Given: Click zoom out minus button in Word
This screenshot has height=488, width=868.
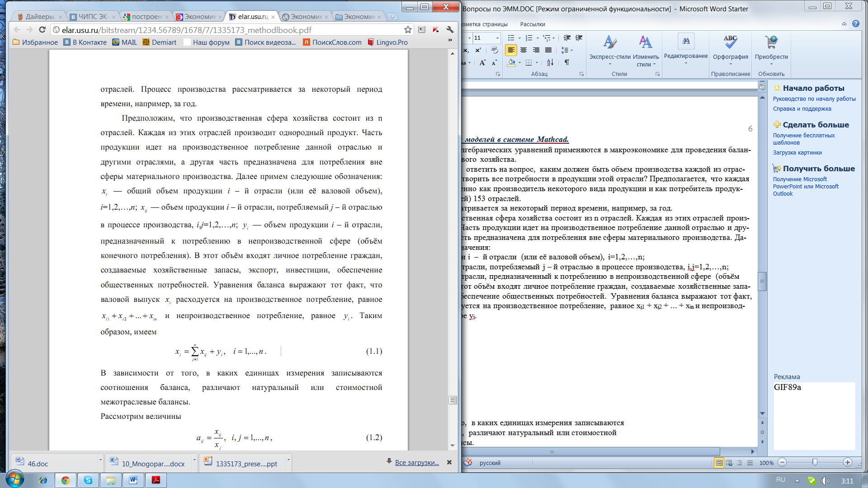Looking at the screenshot, I should pos(783,462).
